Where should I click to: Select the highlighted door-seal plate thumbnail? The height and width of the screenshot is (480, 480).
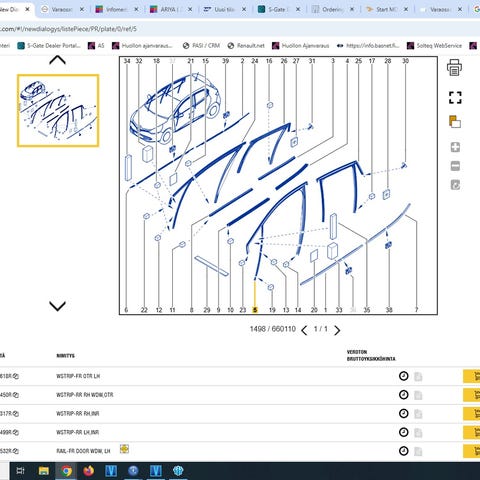pos(58,111)
